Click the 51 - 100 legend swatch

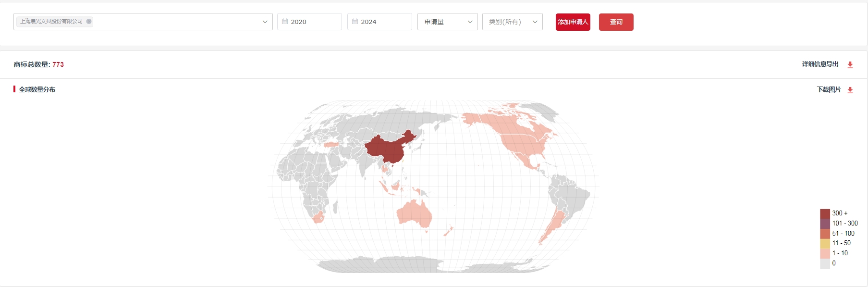pos(825,234)
